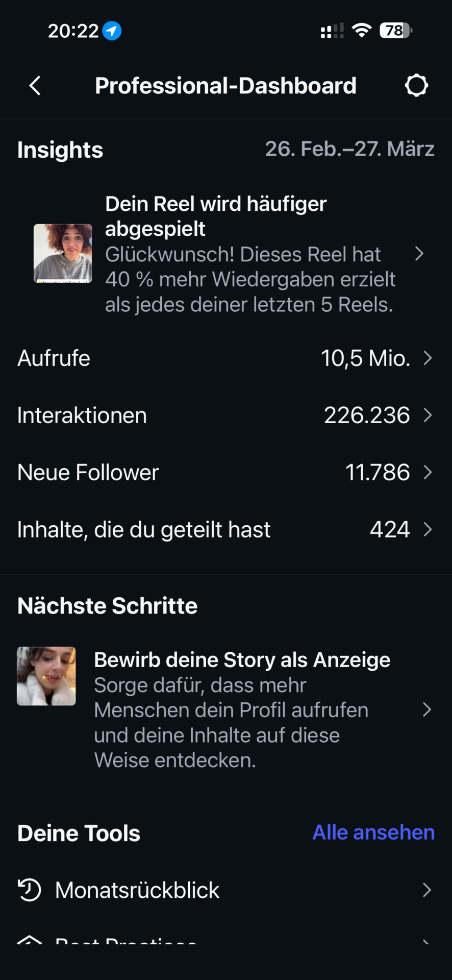The width and height of the screenshot is (452, 980).
Task: Tap the 'Alle ansehen' link
Action: tap(373, 832)
